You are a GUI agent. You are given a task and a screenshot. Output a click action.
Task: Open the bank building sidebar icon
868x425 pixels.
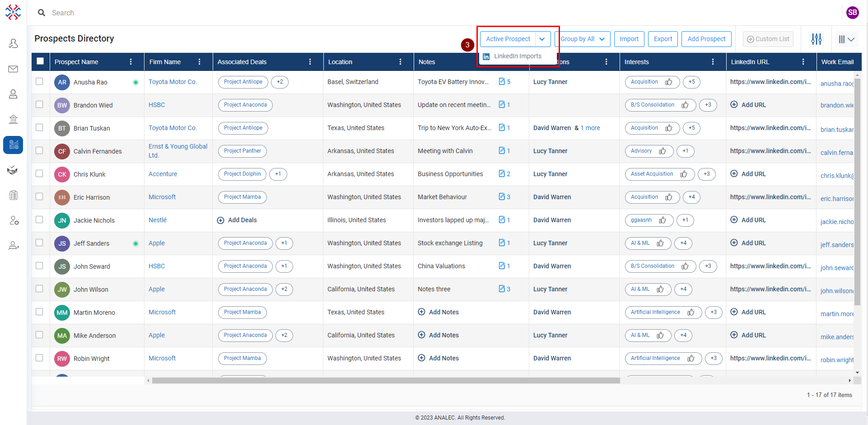pos(13,119)
